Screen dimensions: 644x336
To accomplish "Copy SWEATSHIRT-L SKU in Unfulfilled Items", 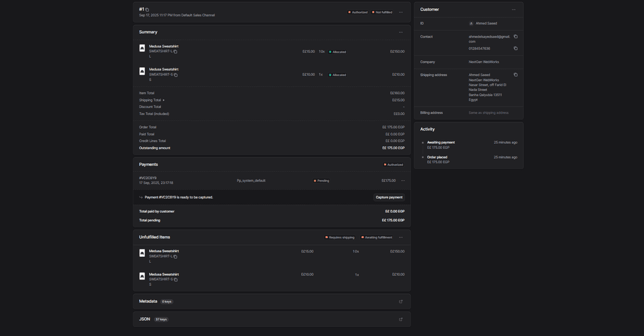I will coord(175,256).
